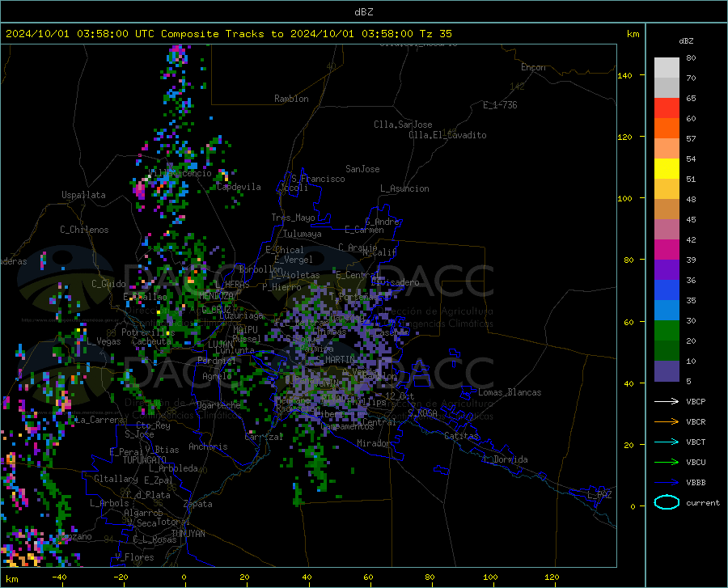Click the '140' tick on right axis
The width and height of the screenshot is (728, 588).
pos(624,75)
